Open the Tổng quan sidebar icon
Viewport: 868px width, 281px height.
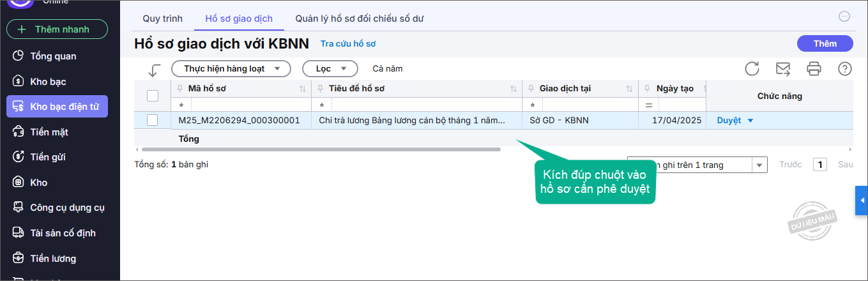tap(19, 56)
